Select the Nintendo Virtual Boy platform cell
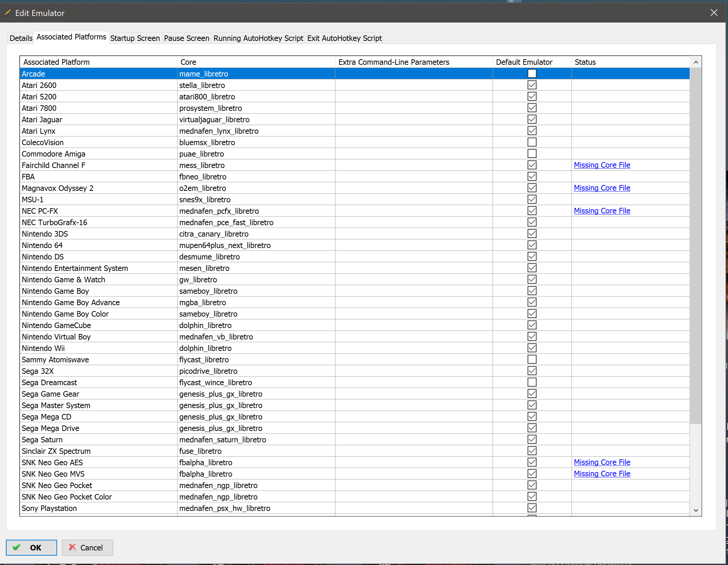 coord(99,336)
